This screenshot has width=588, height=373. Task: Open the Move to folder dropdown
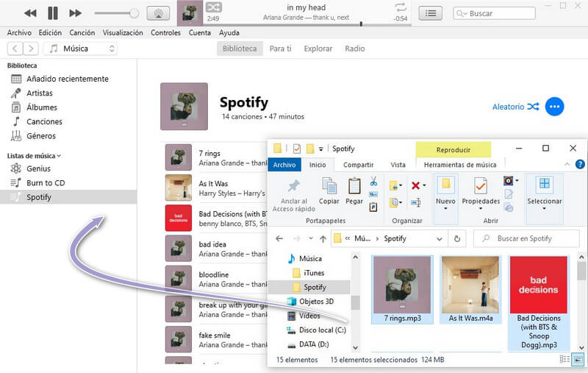pyautogui.click(x=395, y=185)
